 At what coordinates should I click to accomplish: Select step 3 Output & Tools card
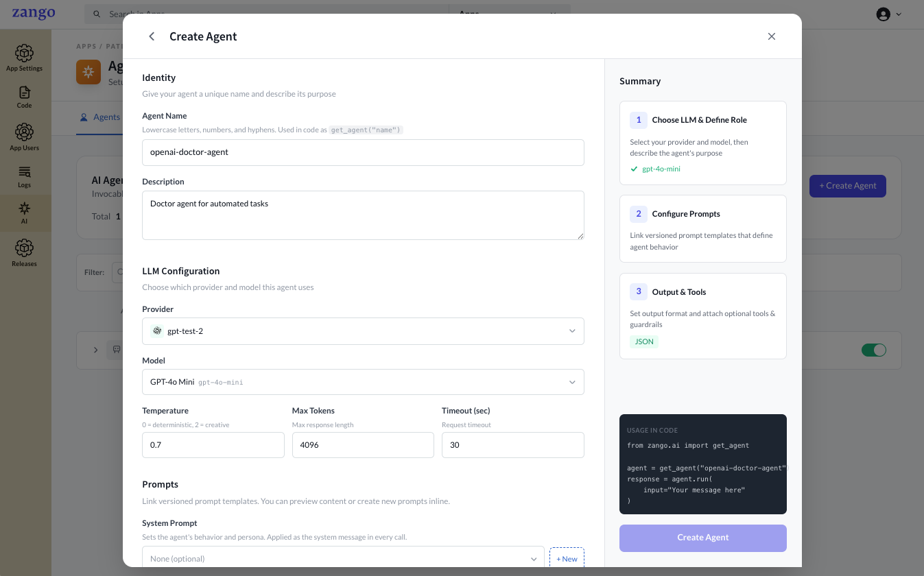702,316
